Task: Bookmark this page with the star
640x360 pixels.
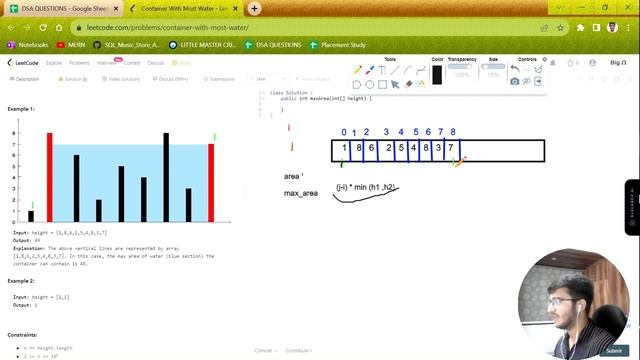Action: click(560, 28)
